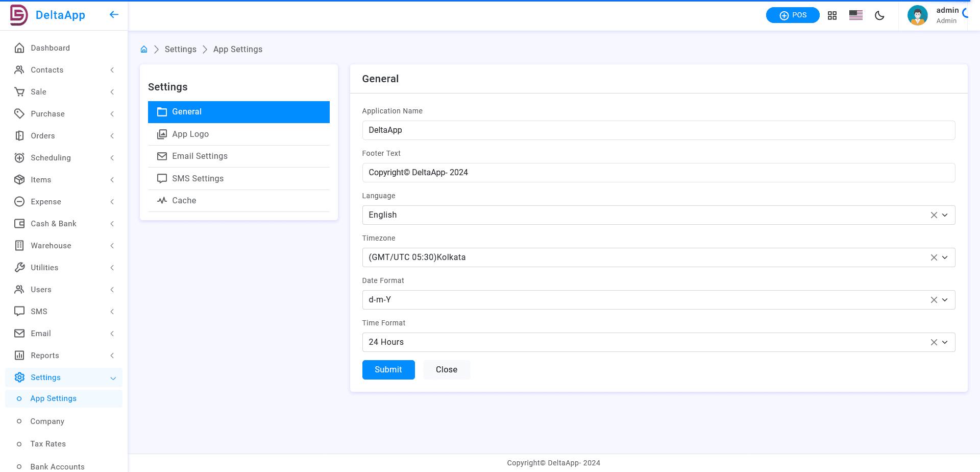Viewport: 980px width, 472px height.
Task: Click the Close button
Action: [447, 370]
